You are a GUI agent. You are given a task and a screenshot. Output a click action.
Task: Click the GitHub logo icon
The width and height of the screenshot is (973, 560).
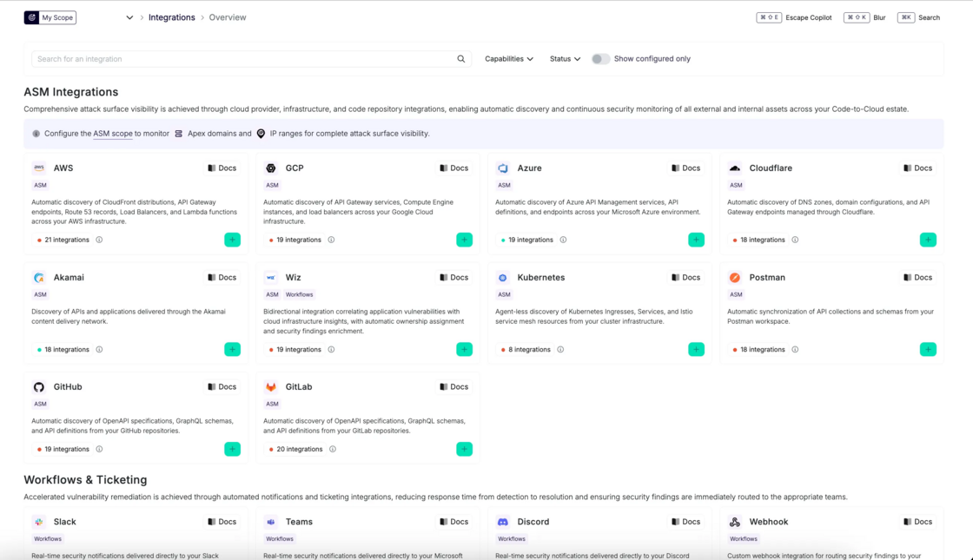[x=39, y=387]
